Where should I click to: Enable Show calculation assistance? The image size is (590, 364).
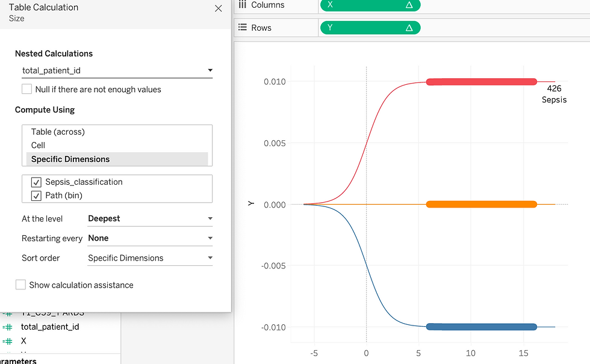(x=20, y=285)
